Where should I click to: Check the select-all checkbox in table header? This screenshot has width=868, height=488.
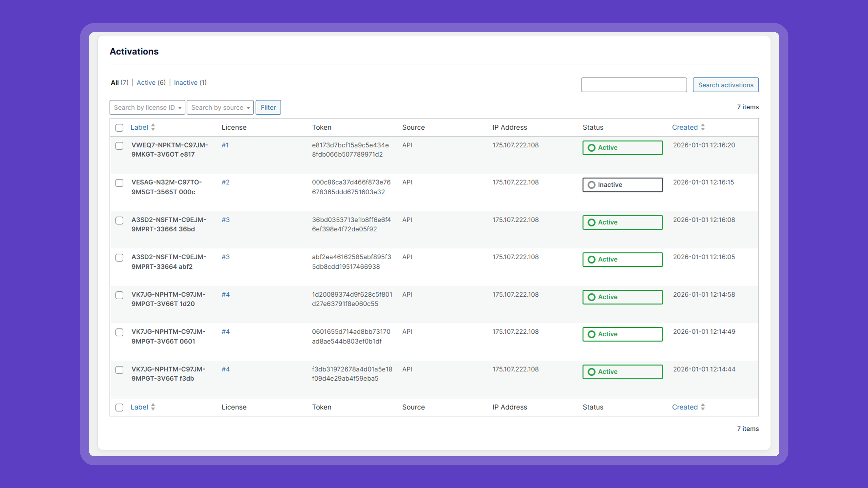[x=119, y=128]
